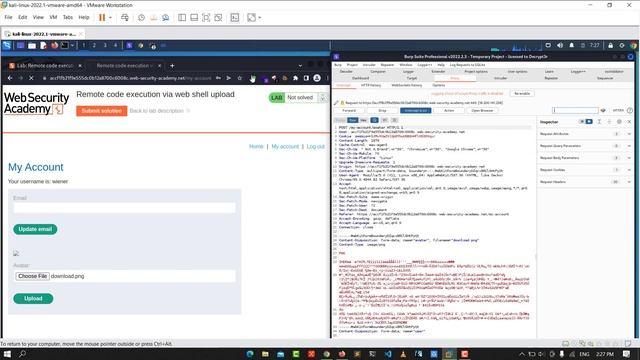Expand Request Cookies section in Inspector
The height and width of the screenshot is (360, 640).
click(585, 170)
